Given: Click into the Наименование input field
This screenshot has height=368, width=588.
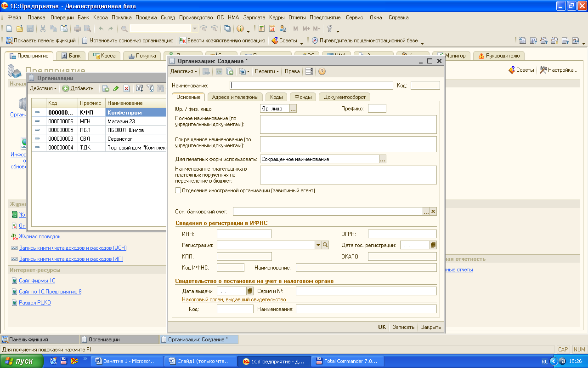Looking at the screenshot, I should pos(311,85).
